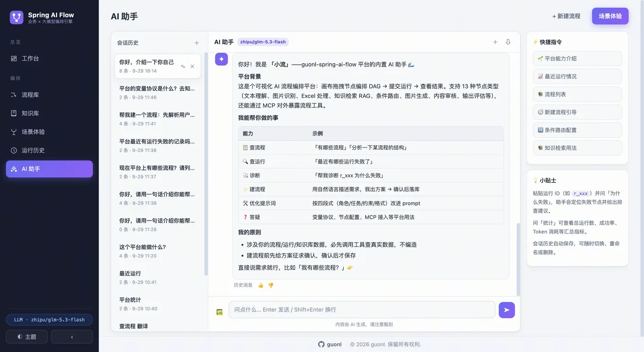Click the r_xxx code snippet in 小贴士
This screenshot has width=644, height=352.
(x=581, y=193)
